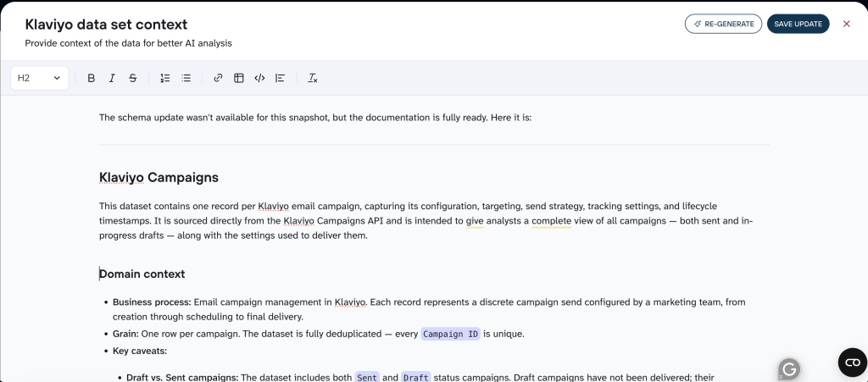Click the 'Grain:' bold label
Viewport: 868px width, 382px height.
(x=125, y=334)
